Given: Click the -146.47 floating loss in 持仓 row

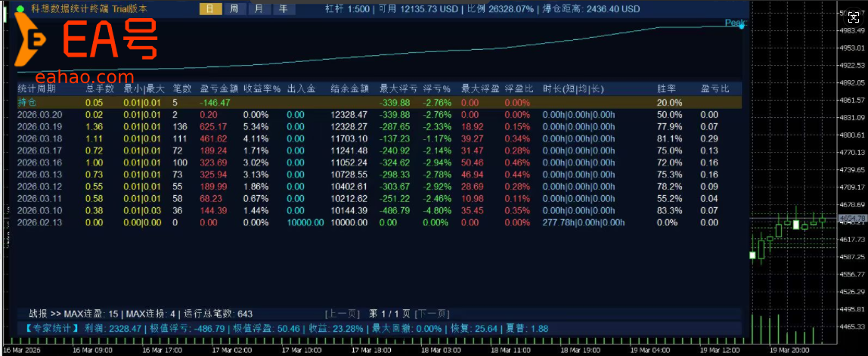Looking at the screenshot, I should pyautogui.click(x=215, y=103).
